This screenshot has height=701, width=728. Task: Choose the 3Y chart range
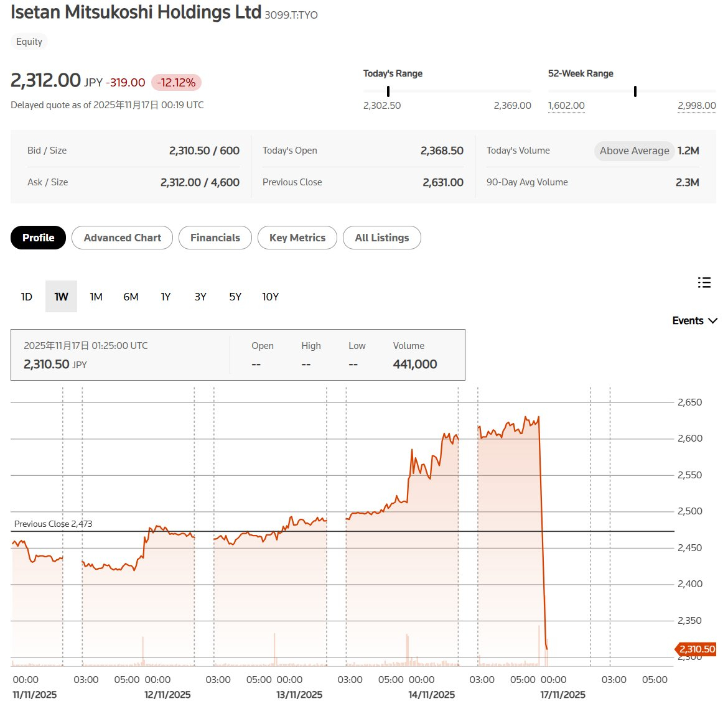200,297
